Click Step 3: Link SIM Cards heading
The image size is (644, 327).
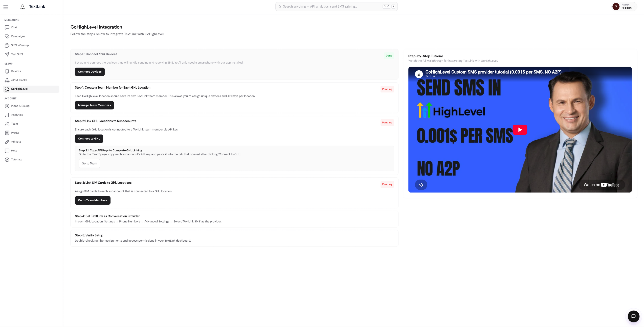(x=103, y=183)
